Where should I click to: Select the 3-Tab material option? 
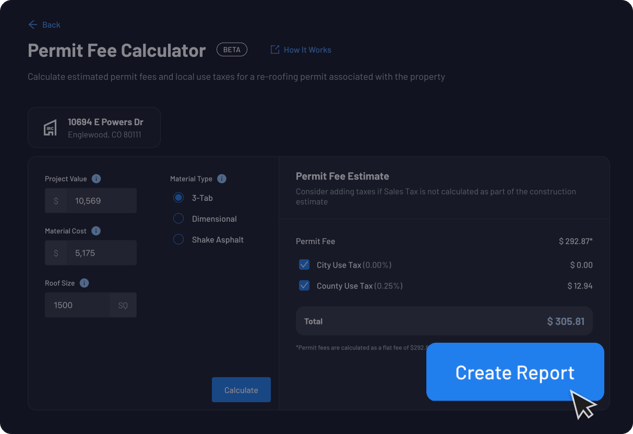[x=178, y=198]
